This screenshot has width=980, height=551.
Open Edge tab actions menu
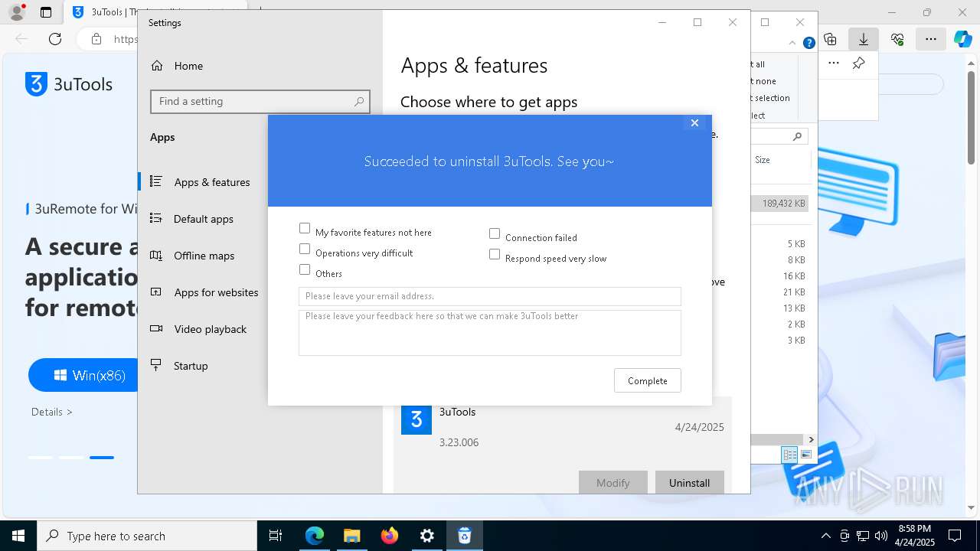click(x=46, y=12)
